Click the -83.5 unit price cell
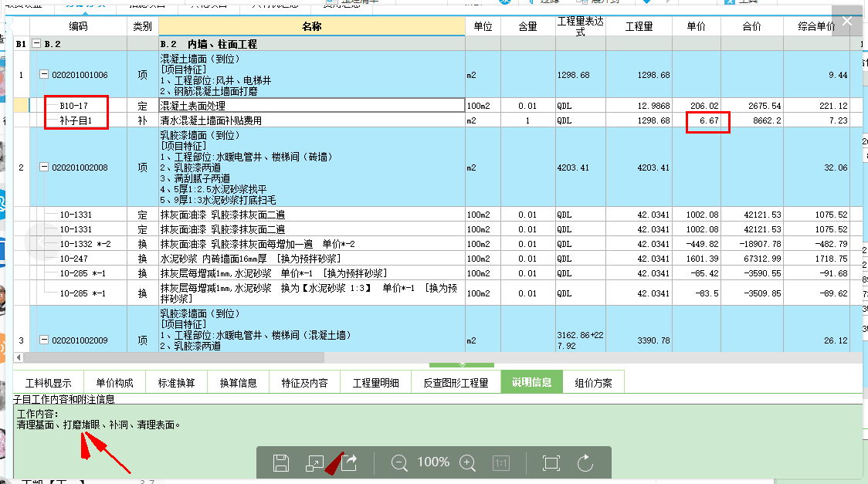This screenshot has height=484, width=868. tap(697, 293)
